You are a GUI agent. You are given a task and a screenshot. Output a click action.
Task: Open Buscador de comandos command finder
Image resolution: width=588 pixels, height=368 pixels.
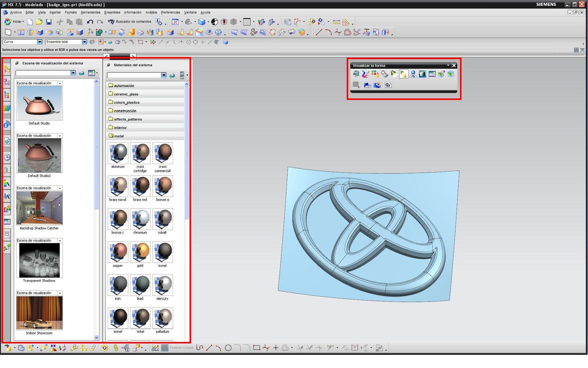130,22
